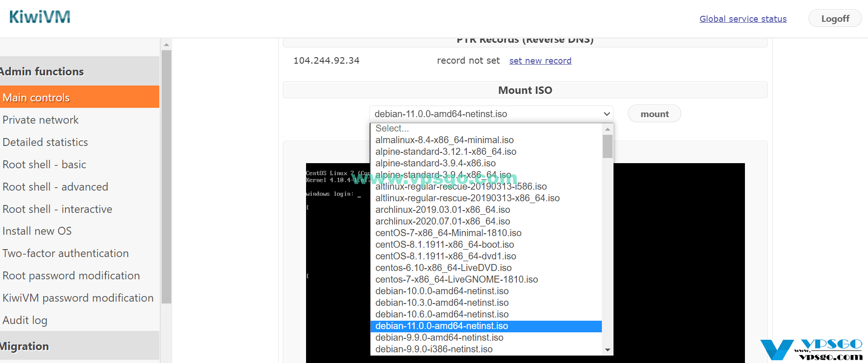Screen dimensions: 868x363
Task: Select highlighted debian-11.0.0-amd64-netinst.iso option
Action: coord(486,326)
